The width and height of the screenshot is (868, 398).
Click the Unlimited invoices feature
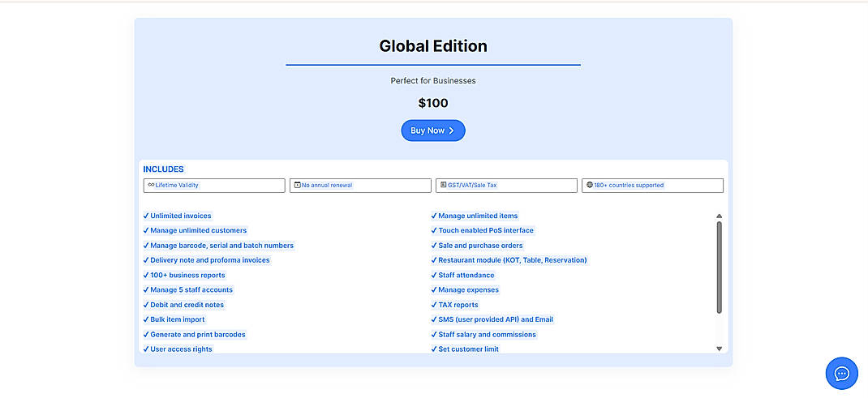coord(177,216)
